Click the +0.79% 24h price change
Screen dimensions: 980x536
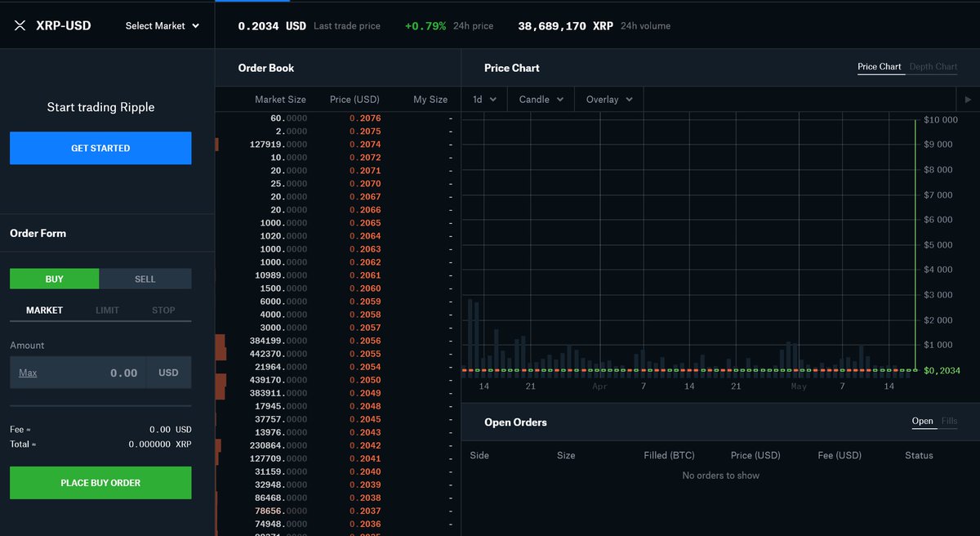(425, 26)
